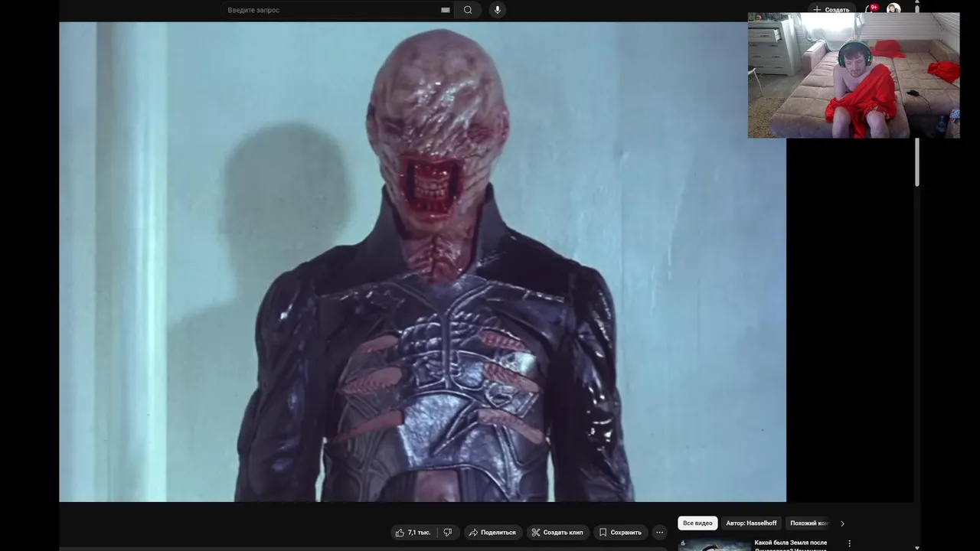The height and width of the screenshot is (551, 980).
Task: Open the account avatar menu
Action: coord(893,9)
